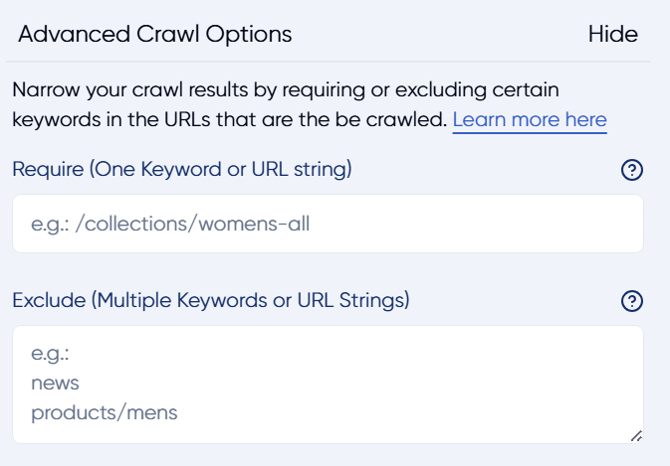Open help for the Require keyword field
The width and height of the screenshot is (670, 466).
pos(632,170)
